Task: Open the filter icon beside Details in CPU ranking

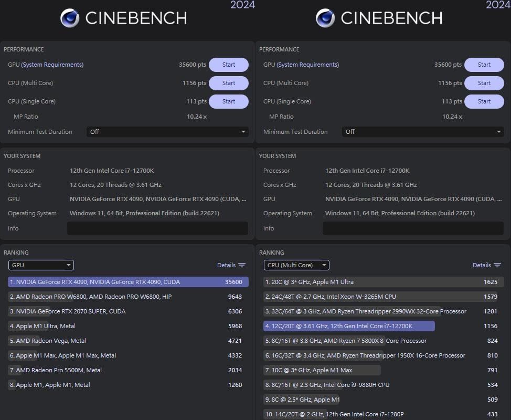Action: 498,265
